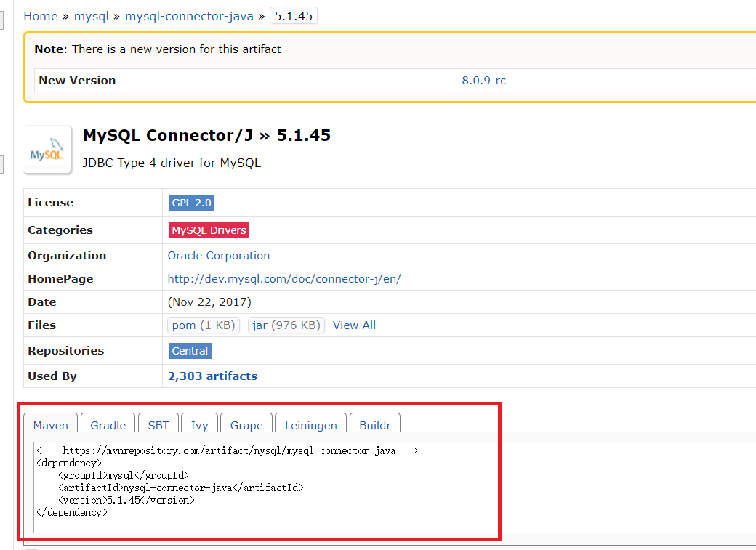Open the mysql breadcrumb link
Image resolution: width=756 pixels, height=550 pixels.
coord(91,16)
